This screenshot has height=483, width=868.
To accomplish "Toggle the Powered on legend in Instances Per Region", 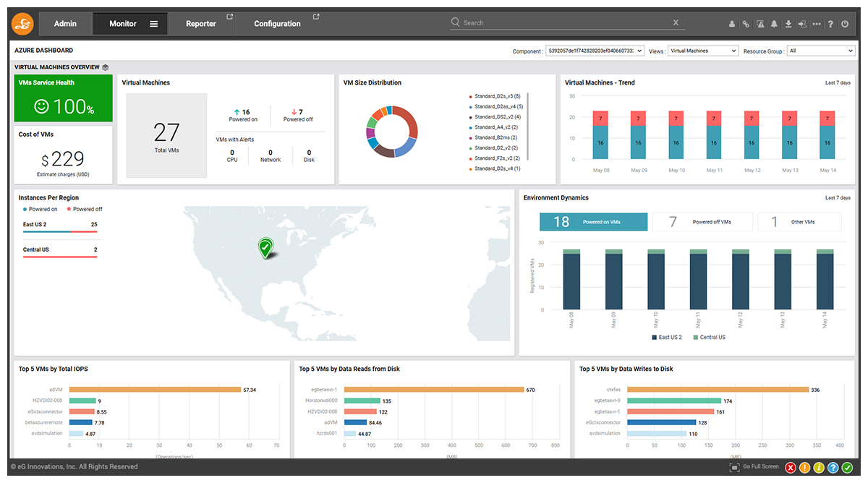I will click(x=40, y=210).
